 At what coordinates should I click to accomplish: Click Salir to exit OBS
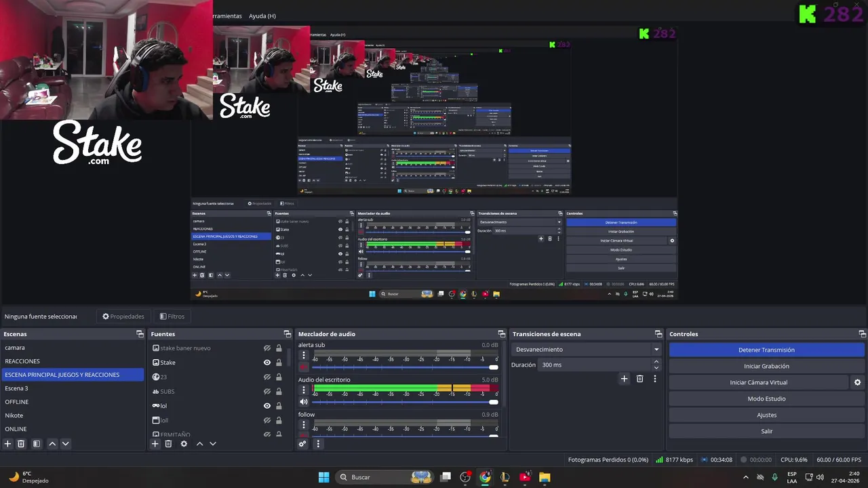[x=766, y=431]
